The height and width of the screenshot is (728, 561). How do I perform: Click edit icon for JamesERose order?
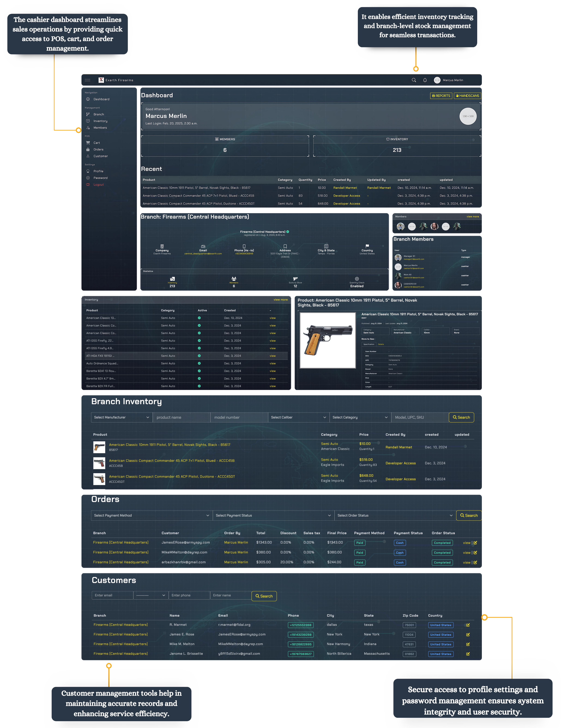(x=475, y=543)
